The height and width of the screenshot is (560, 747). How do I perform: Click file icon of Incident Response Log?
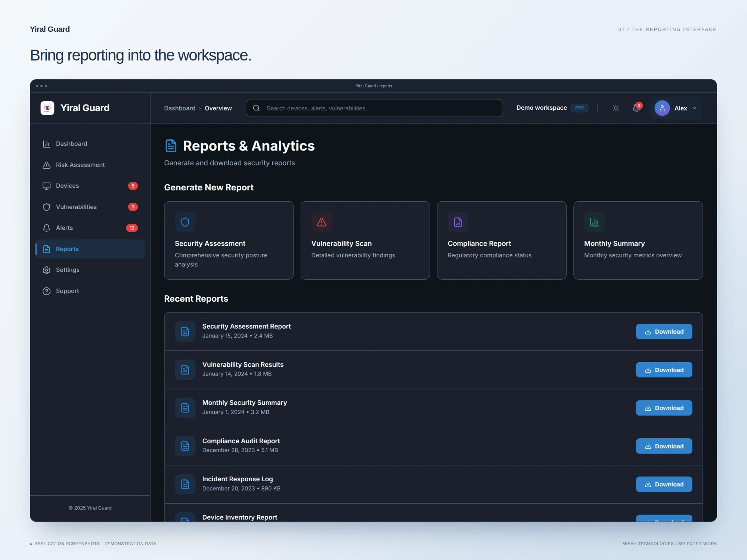click(185, 484)
